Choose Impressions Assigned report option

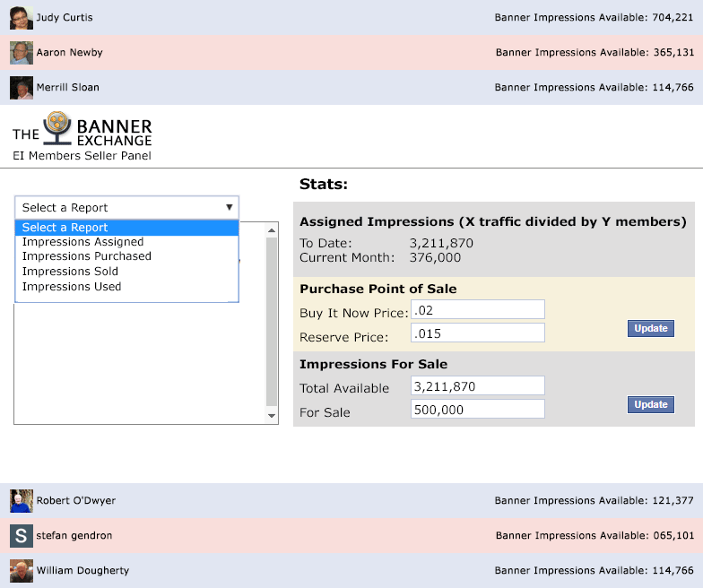coord(82,242)
